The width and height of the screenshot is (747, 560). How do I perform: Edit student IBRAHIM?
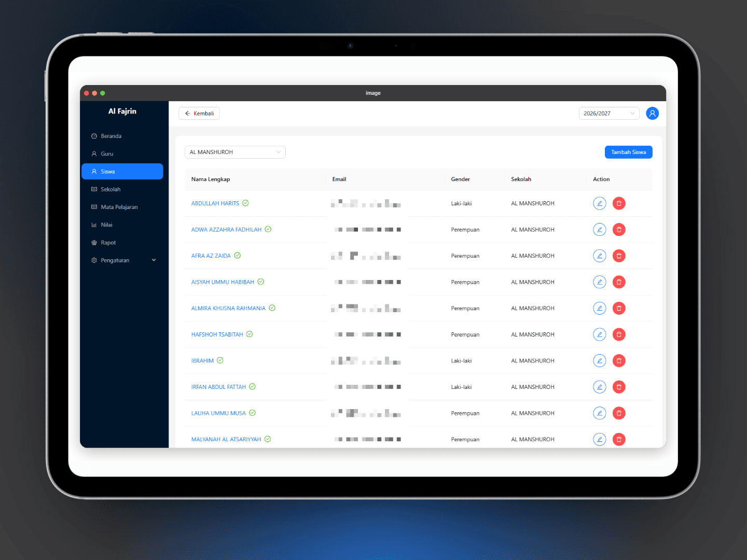point(599,360)
